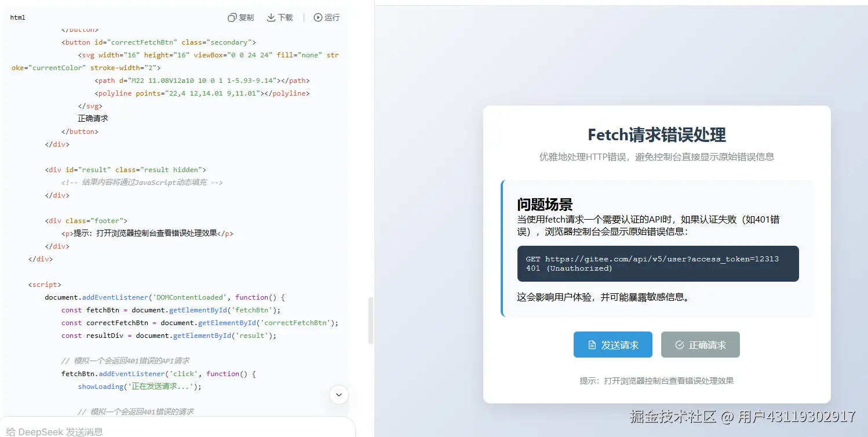Click the 运行 label to execute the code
This screenshot has width=868, height=437.
tap(331, 17)
